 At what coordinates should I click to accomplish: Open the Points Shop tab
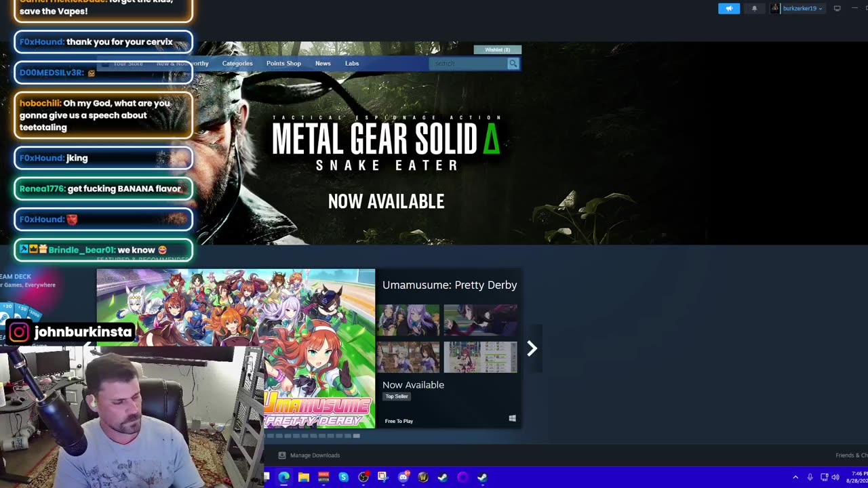click(283, 64)
